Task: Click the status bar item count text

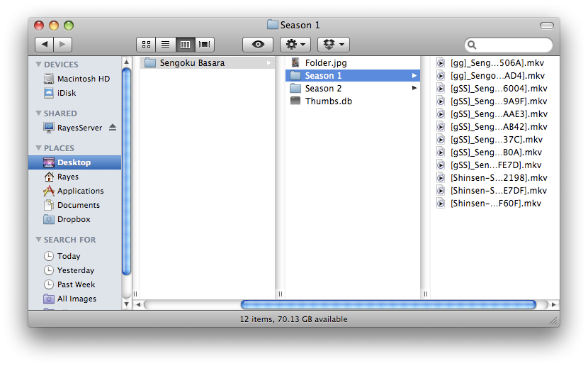Action: pos(293,319)
